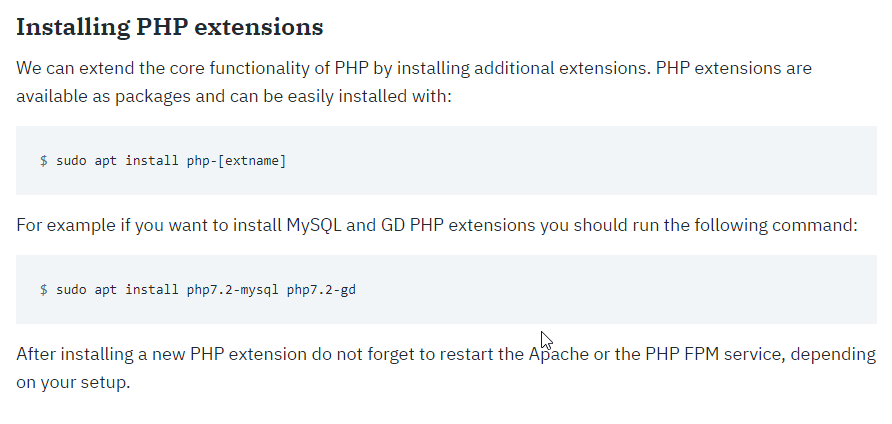Click "sudo" in the second command
Image resolution: width=892 pixels, height=424 pixels.
coord(71,289)
